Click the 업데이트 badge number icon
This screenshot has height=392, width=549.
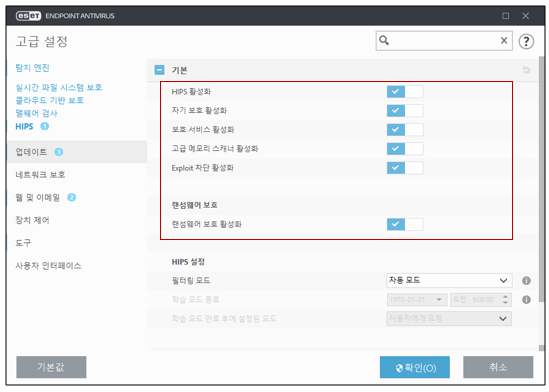(x=59, y=152)
